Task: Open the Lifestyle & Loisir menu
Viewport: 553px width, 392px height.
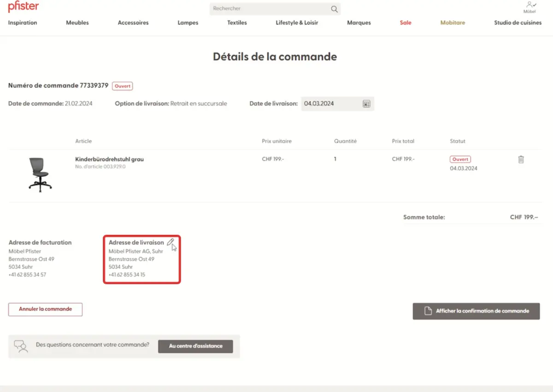Action: [297, 23]
